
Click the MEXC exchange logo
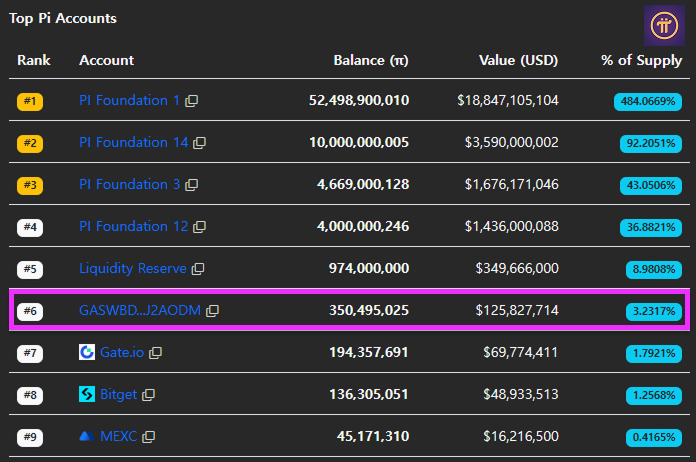pyautogui.click(x=87, y=436)
